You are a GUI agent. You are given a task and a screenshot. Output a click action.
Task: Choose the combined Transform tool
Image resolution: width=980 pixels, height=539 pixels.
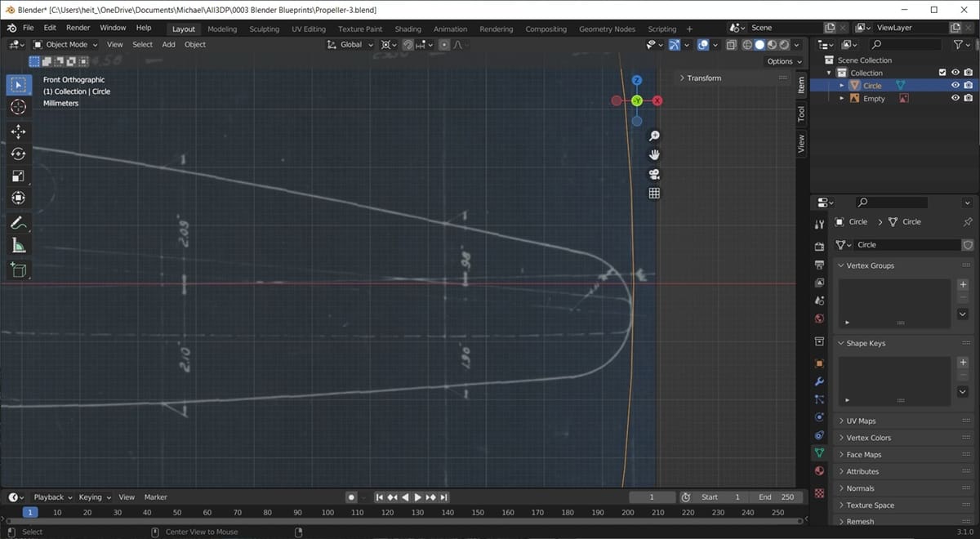(x=19, y=198)
